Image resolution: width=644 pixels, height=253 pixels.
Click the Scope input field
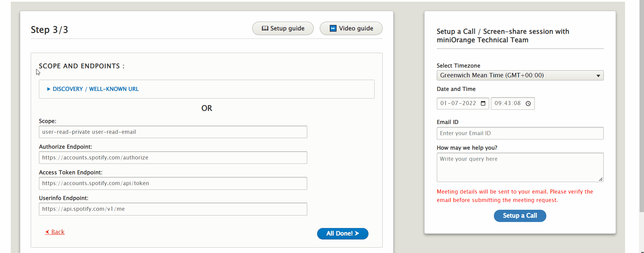173,132
